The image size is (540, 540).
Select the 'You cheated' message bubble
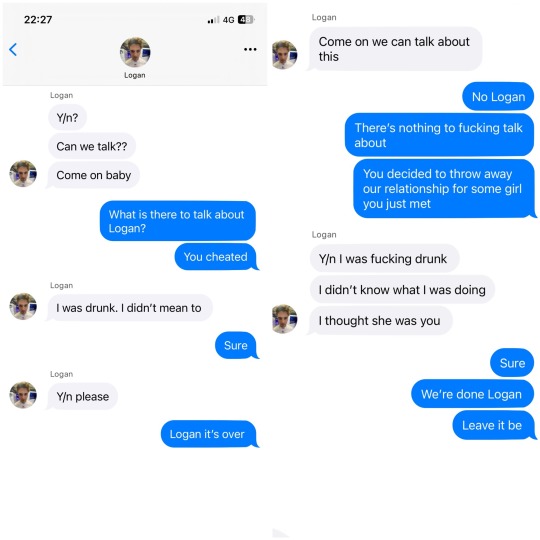click(x=216, y=257)
